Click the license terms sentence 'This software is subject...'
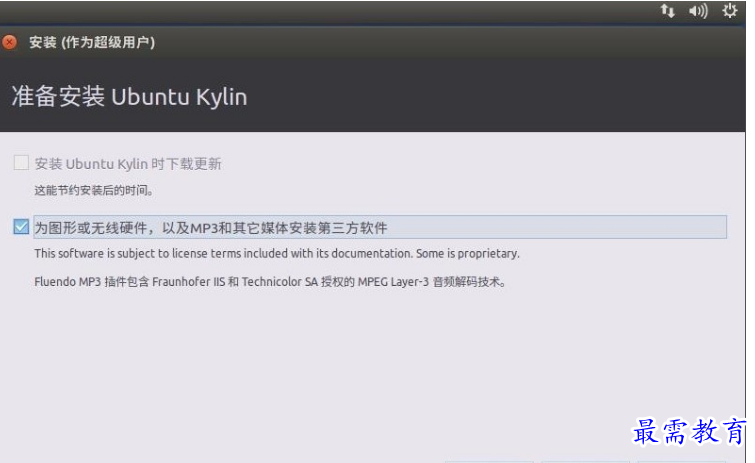This screenshot has width=755, height=463. tap(277, 253)
